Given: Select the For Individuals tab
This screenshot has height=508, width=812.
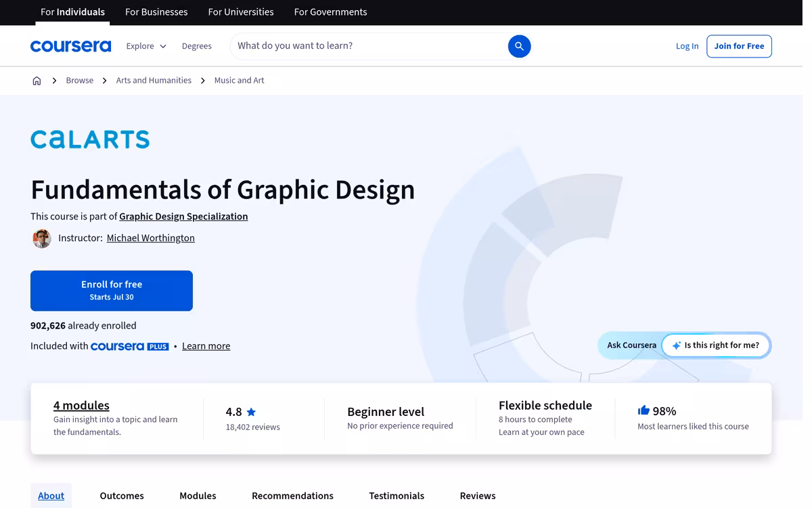Looking at the screenshot, I should (x=72, y=12).
